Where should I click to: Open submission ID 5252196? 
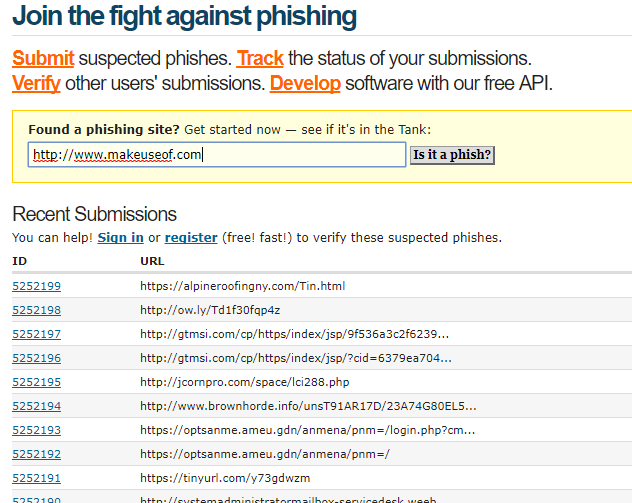pos(36,358)
